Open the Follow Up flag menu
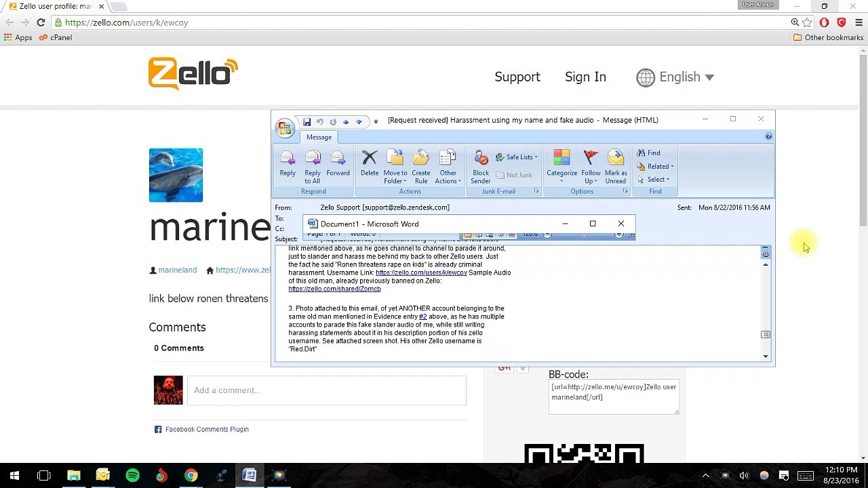Image resolution: width=868 pixels, height=488 pixels. (591, 167)
